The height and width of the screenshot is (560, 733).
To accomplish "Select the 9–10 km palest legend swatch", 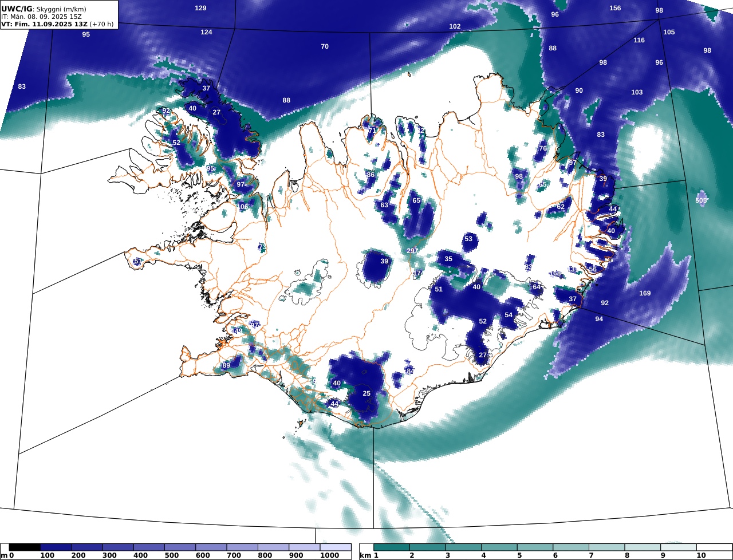I will 679,547.
